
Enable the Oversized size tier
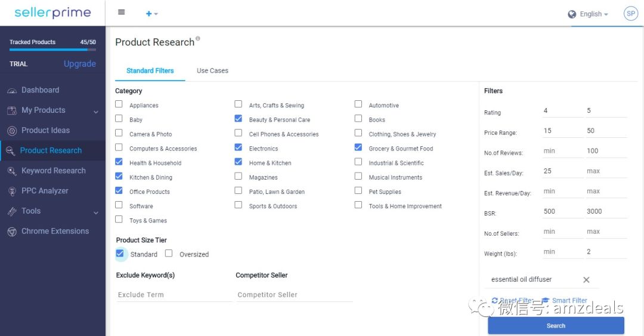pyautogui.click(x=169, y=254)
